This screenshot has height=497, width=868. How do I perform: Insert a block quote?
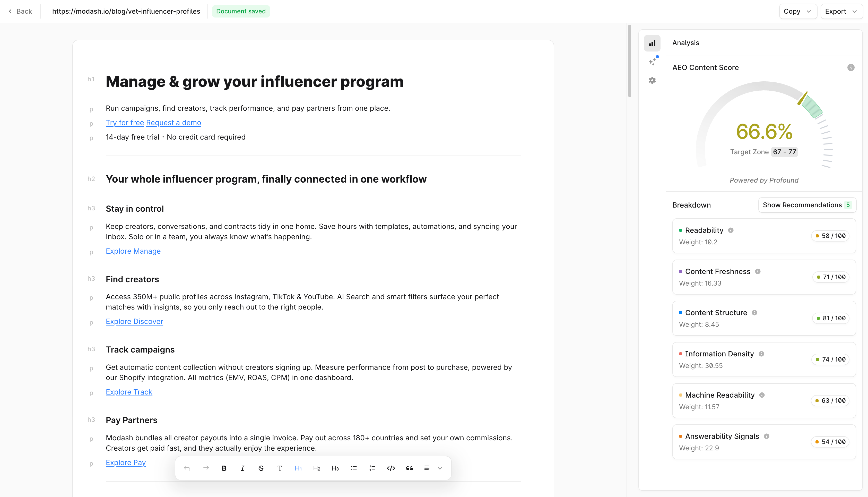click(410, 468)
